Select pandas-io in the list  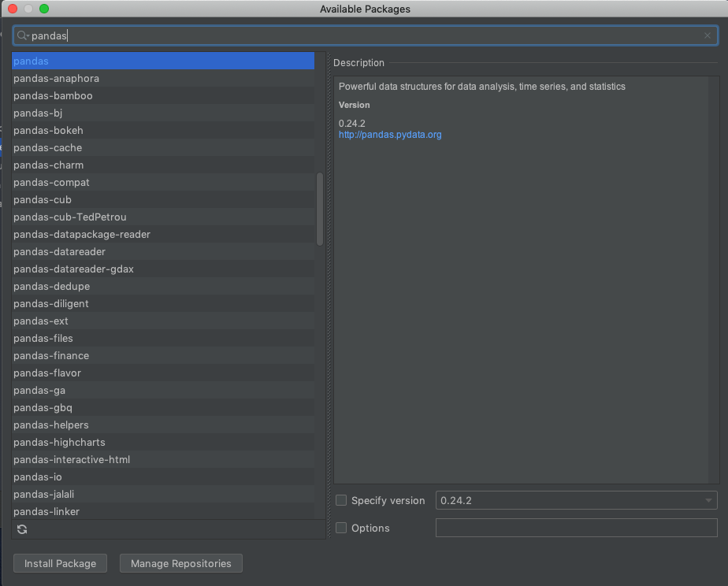tap(163, 477)
